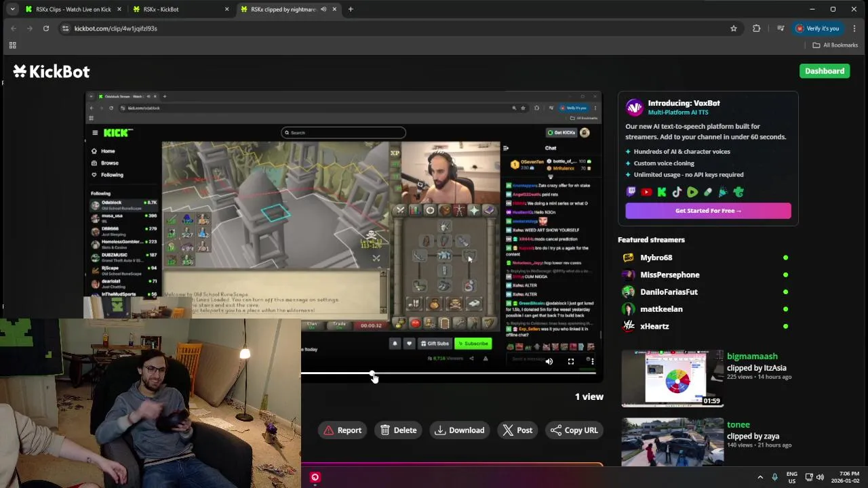Reload the page

(46, 28)
